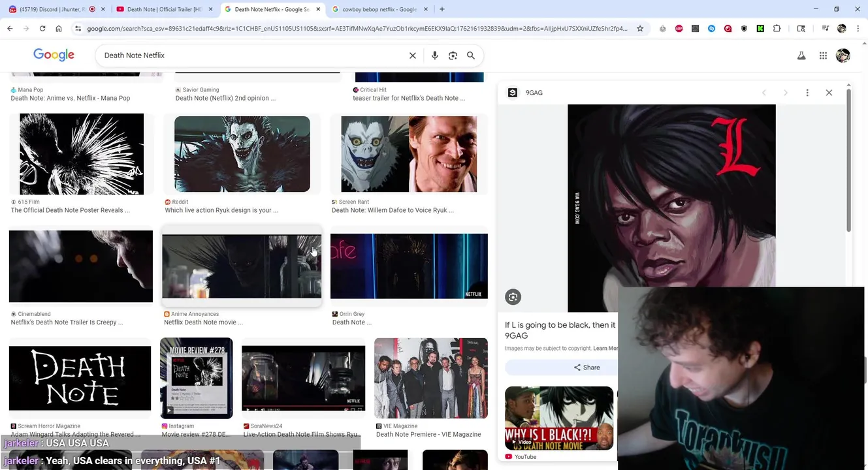868x470 pixels.
Task: Open SoraNews24 live-action film image
Action: (x=303, y=379)
